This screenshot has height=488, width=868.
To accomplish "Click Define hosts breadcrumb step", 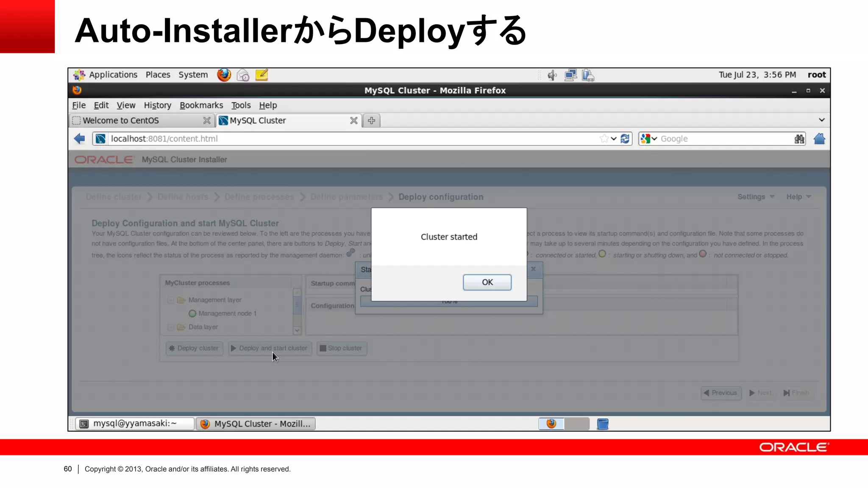I will 183,197.
